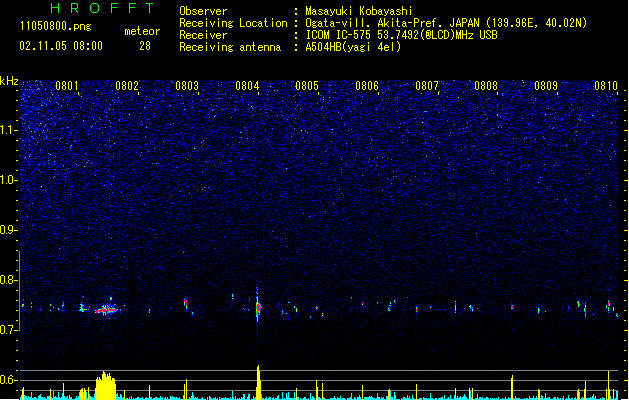The image size is (629, 400).
Task: Click the 0807 time marker
Action: [427, 86]
